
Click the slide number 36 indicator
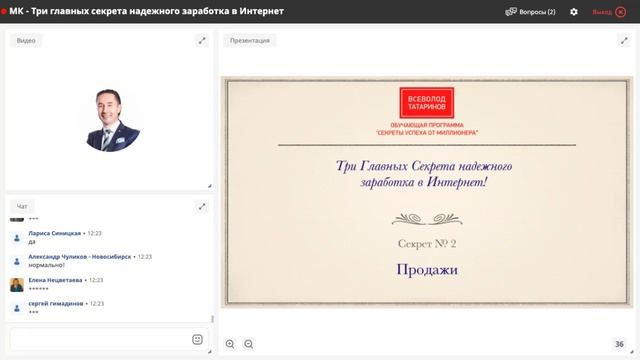[619, 344]
